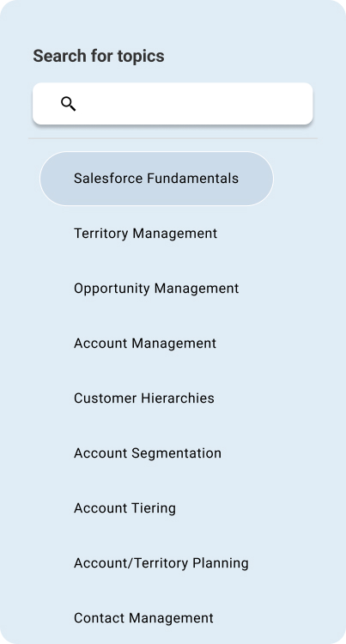Select the Contact Management topic
Screen dimensions: 346x644
tap(143, 617)
